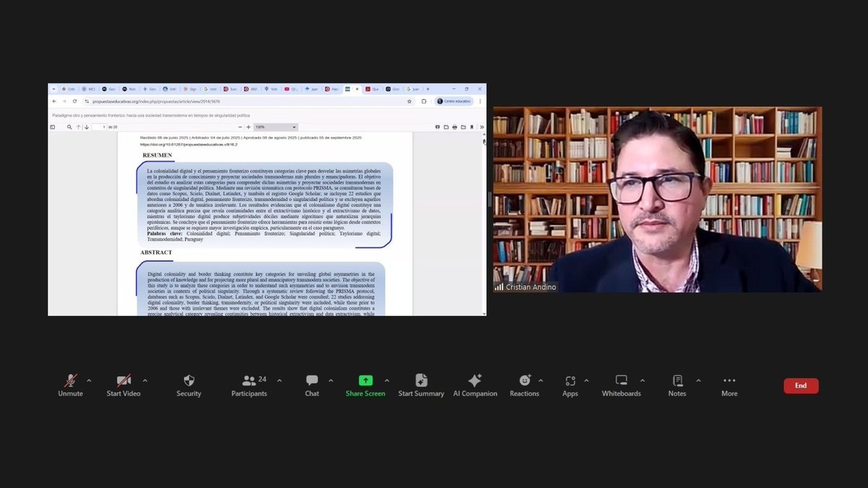Expand arrow next to Notes

pyautogui.click(x=698, y=380)
